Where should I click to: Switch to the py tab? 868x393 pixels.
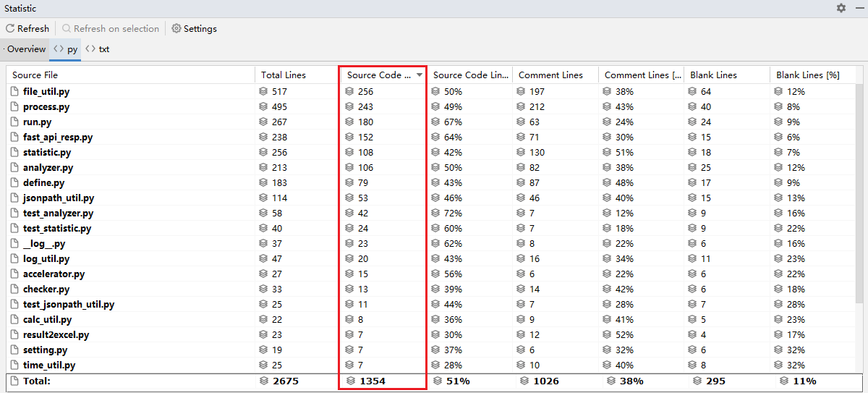pos(66,49)
